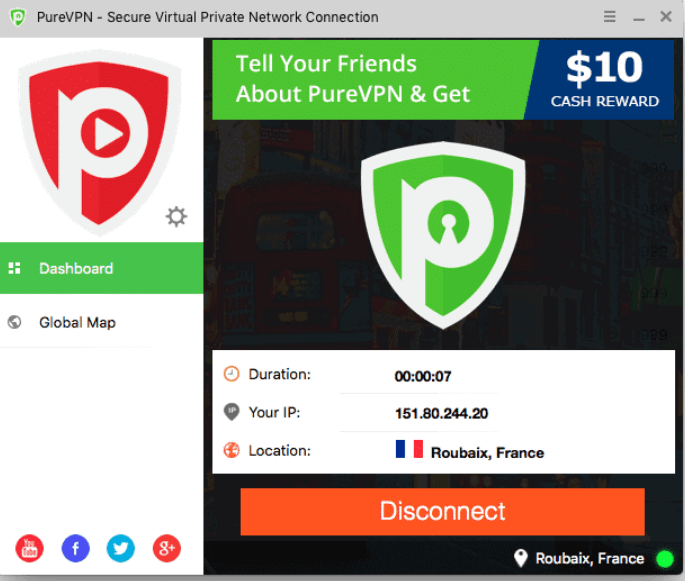Open the YouTube social icon
The width and height of the screenshot is (685, 581).
(30, 548)
